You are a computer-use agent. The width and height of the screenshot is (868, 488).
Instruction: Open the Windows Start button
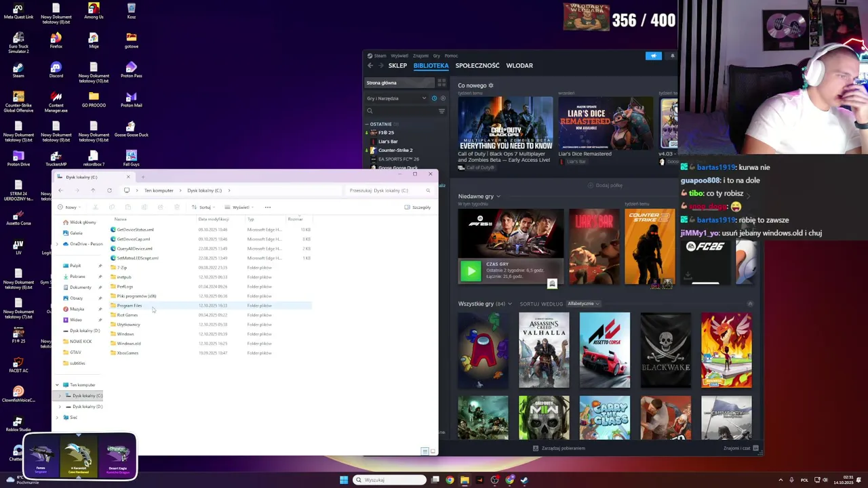(344, 480)
